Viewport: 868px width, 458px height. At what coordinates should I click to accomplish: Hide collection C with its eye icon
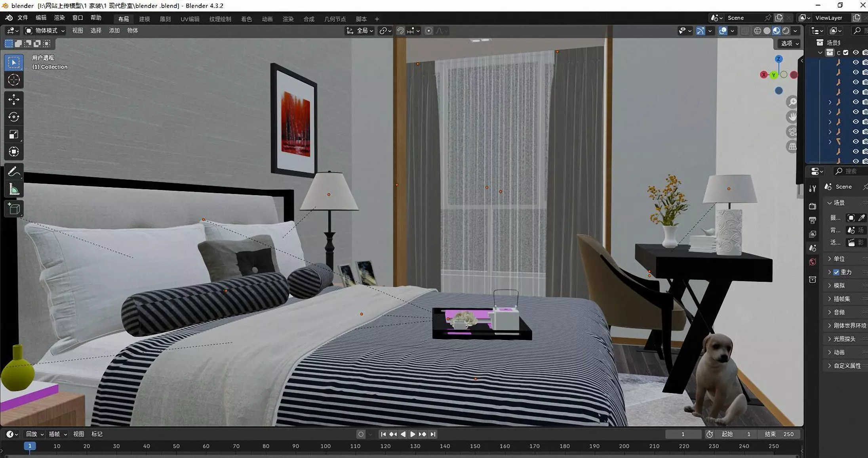(856, 53)
